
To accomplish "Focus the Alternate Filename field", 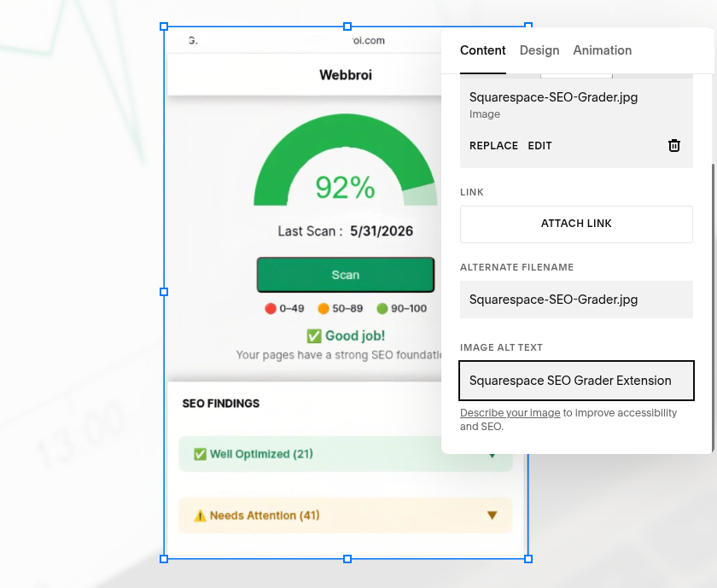I will 576,300.
